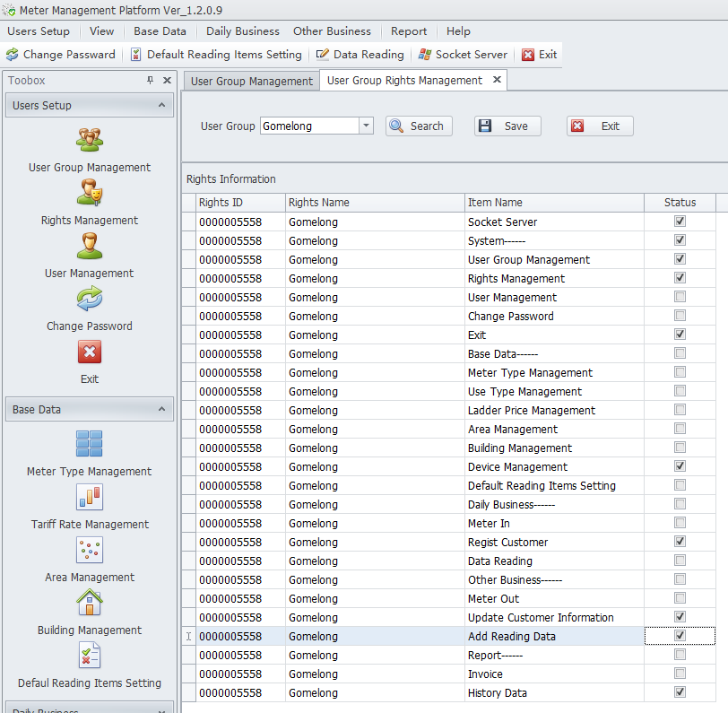
Task: Sort by Rights ID column header
Action: coord(240,203)
